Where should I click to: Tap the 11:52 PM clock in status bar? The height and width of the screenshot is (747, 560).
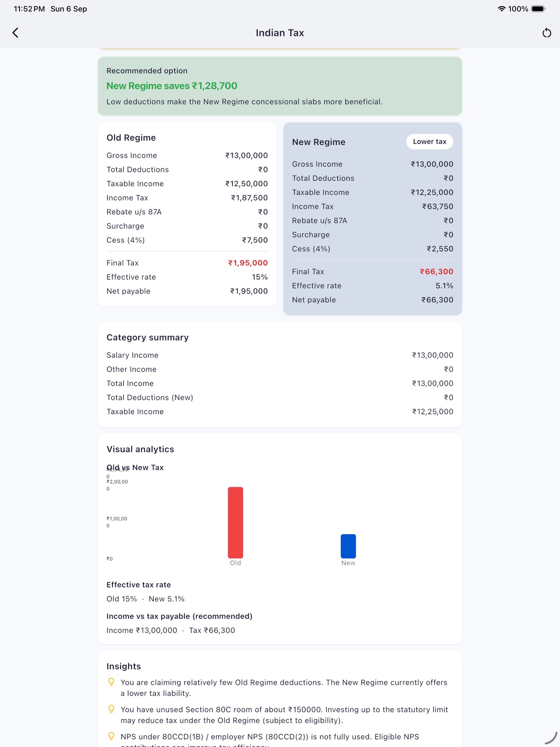pyautogui.click(x=29, y=9)
